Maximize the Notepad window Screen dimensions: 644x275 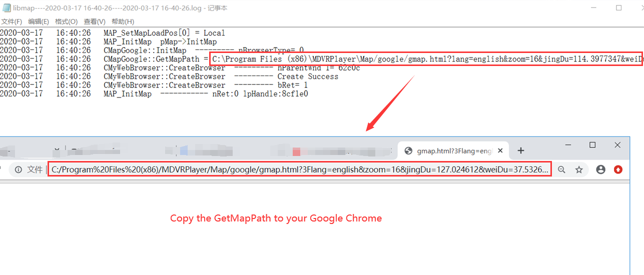(618, 8)
